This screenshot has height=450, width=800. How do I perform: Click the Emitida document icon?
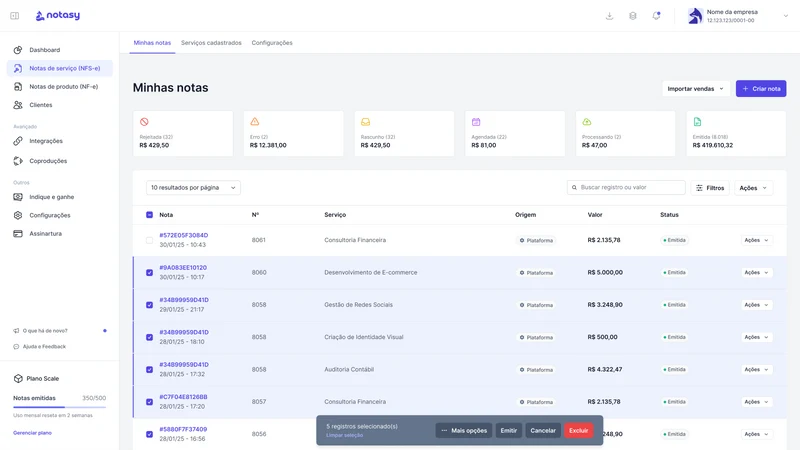[x=697, y=122]
